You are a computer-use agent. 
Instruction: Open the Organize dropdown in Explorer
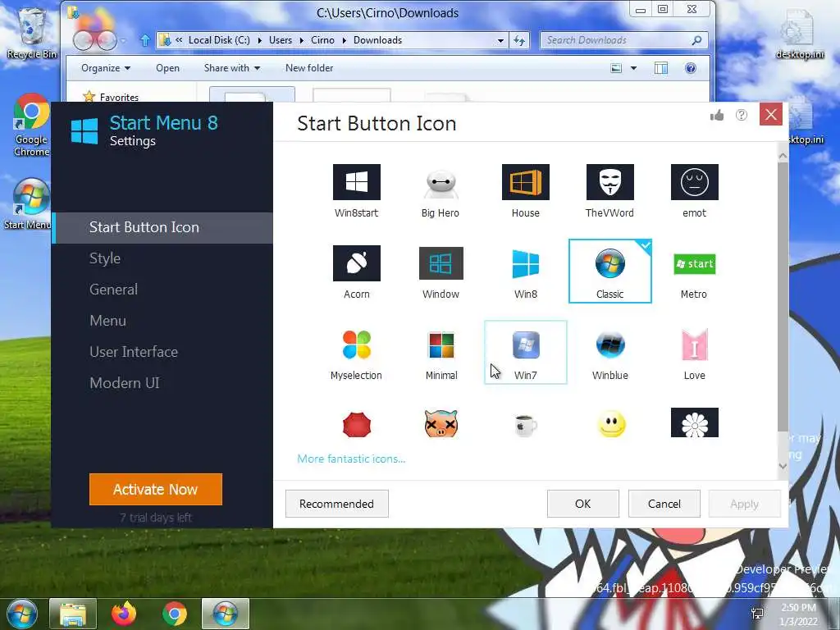click(x=106, y=68)
